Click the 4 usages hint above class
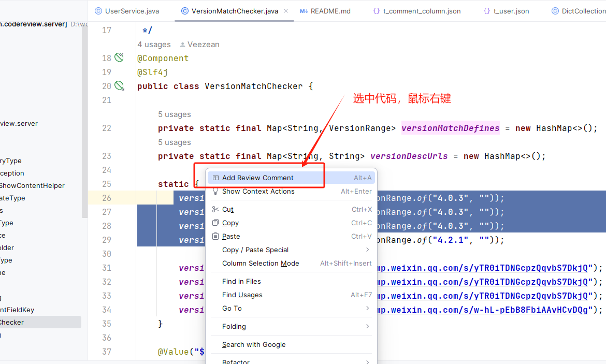Image resolution: width=606 pixels, height=364 pixels. tap(154, 45)
